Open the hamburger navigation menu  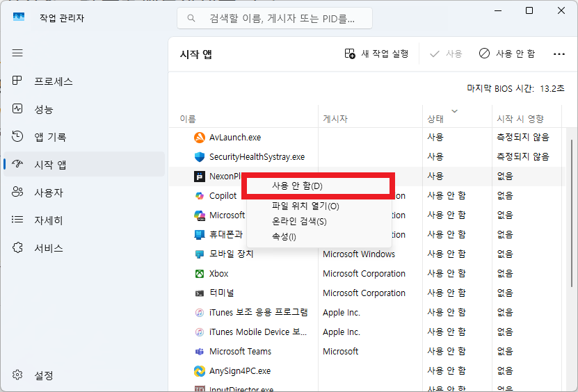[x=17, y=53]
